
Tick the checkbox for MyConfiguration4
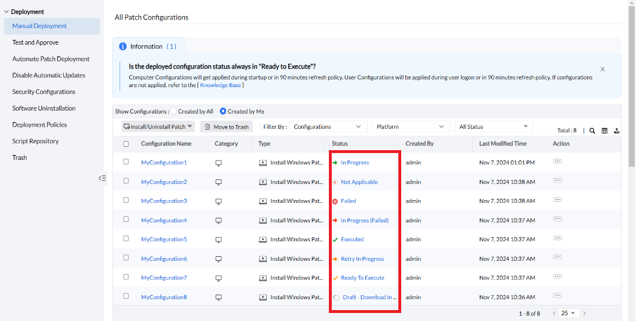(126, 220)
